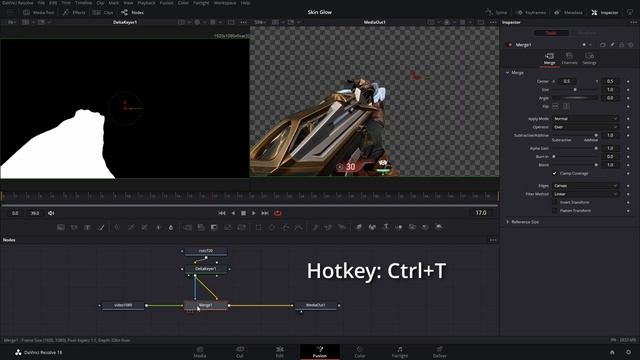Select the DeltaKeyer1 node
The image size is (640, 360).
pyautogui.click(x=206, y=269)
